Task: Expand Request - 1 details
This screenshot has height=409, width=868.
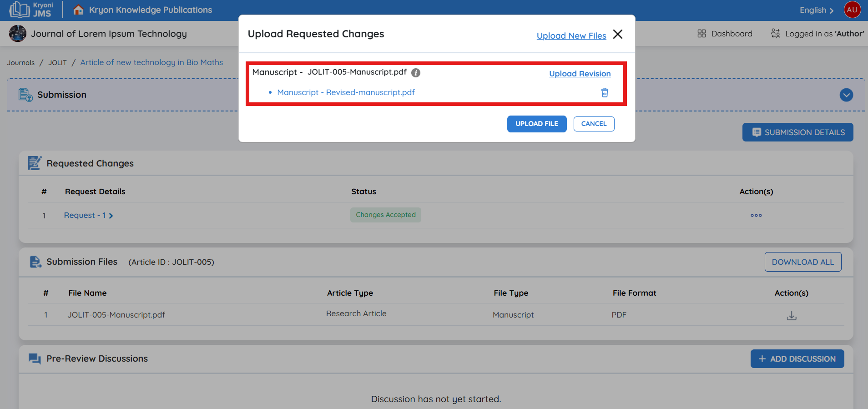Action: (88, 216)
